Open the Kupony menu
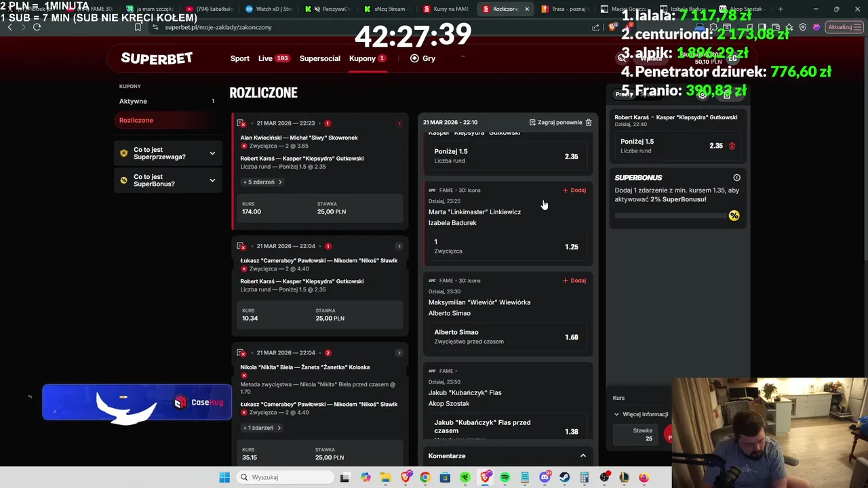This screenshot has height=488, width=868. (x=368, y=58)
